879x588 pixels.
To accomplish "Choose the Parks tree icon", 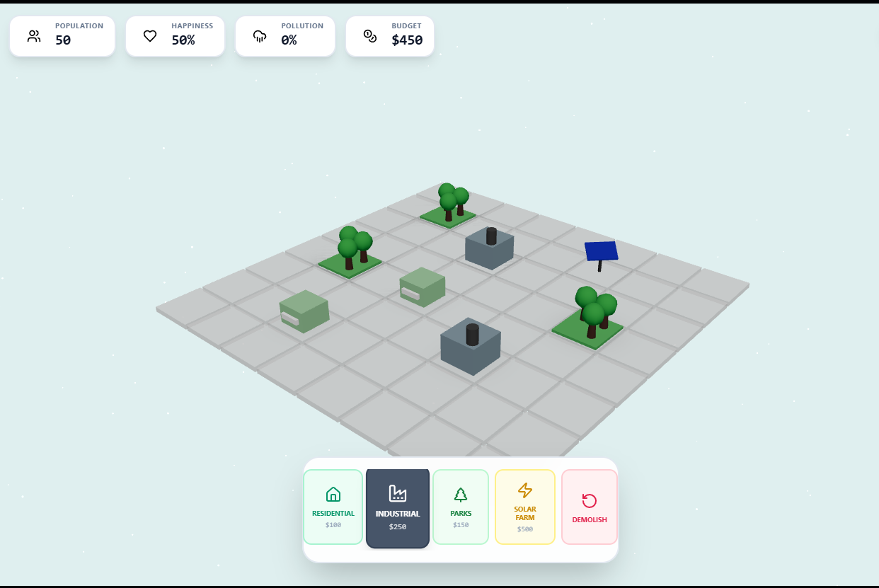I will tap(461, 495).
